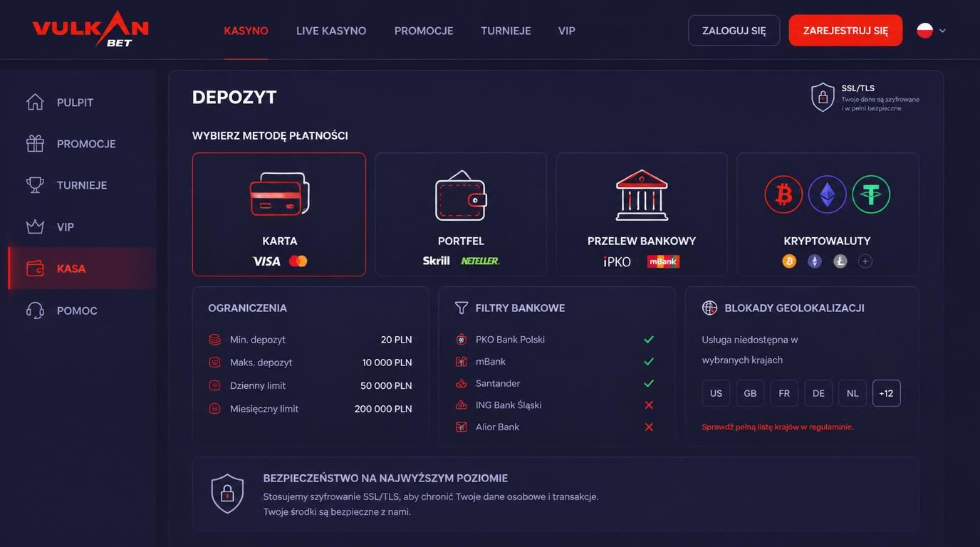Screen dimensions: 980x547
Task: Open the Turnieje tab in top navigation
Action: click(x=506, y=31)
